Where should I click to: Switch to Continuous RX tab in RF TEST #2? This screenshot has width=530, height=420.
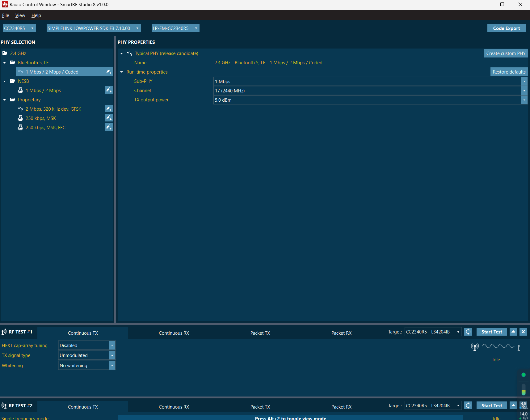[174, 407]
